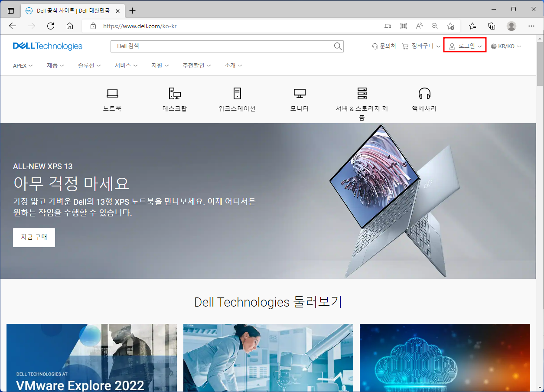This screenshot has height=392, width=544.
Task: Open the Favorites list
Action: click(472, 26)
